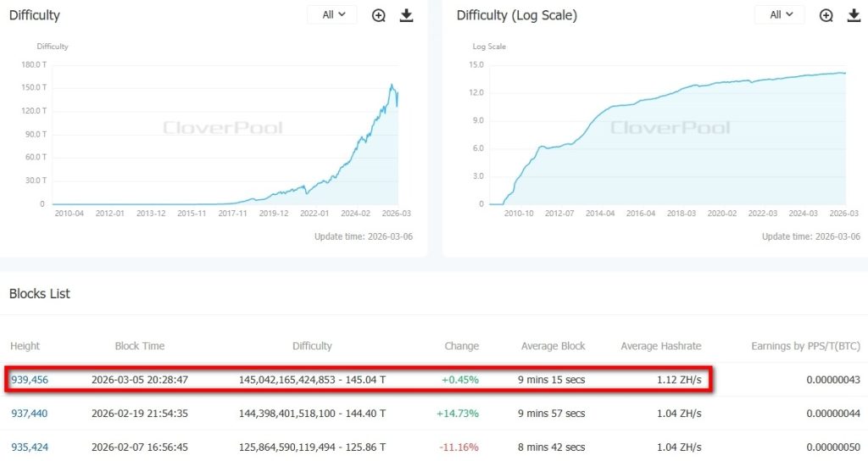
Task: Click the Change column header
Action: [x=461, y=346]
